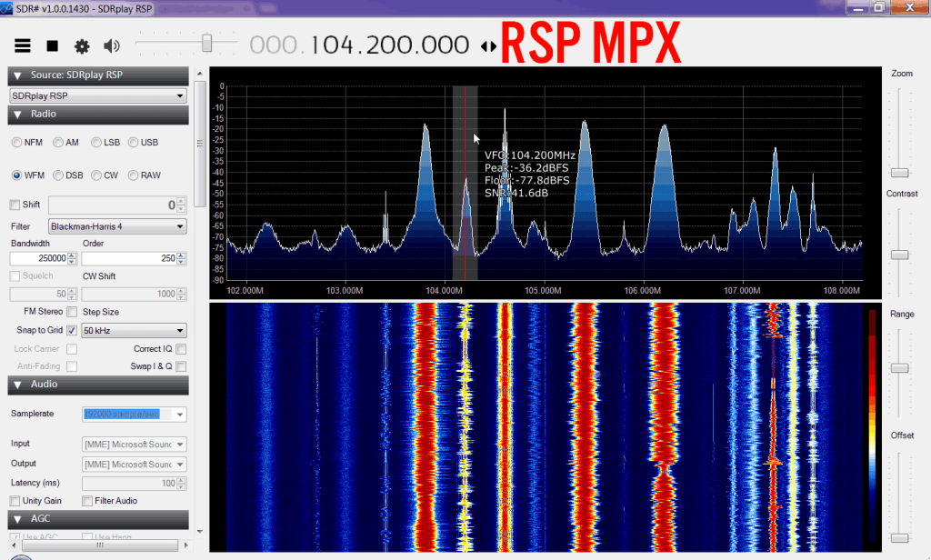The height and width of the screenshot is (560, 931).
Task: Click the tuning arrows icon beside the frequency
Action: coord(489,45)
